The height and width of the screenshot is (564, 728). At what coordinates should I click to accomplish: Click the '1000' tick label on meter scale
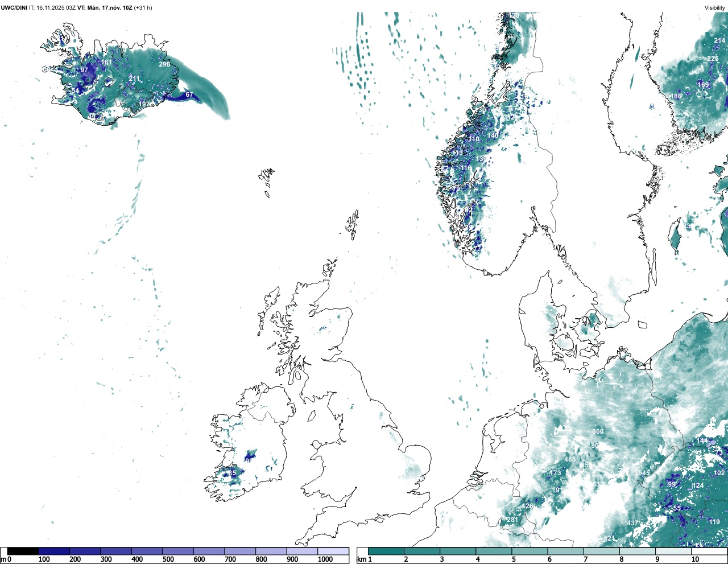pos(325,559)
